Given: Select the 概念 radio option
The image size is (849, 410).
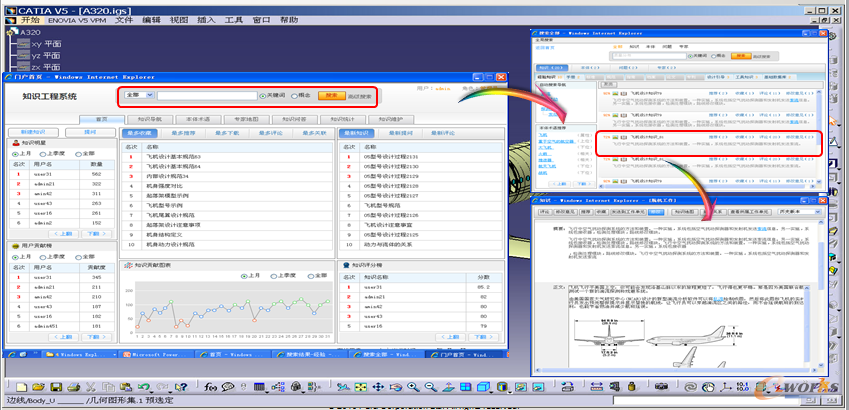Looking at the screenshot, I should coord(294,96).
